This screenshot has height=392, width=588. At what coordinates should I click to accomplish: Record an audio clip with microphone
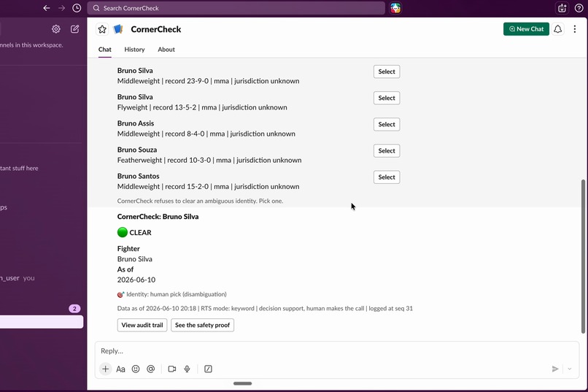click(187, 369)
